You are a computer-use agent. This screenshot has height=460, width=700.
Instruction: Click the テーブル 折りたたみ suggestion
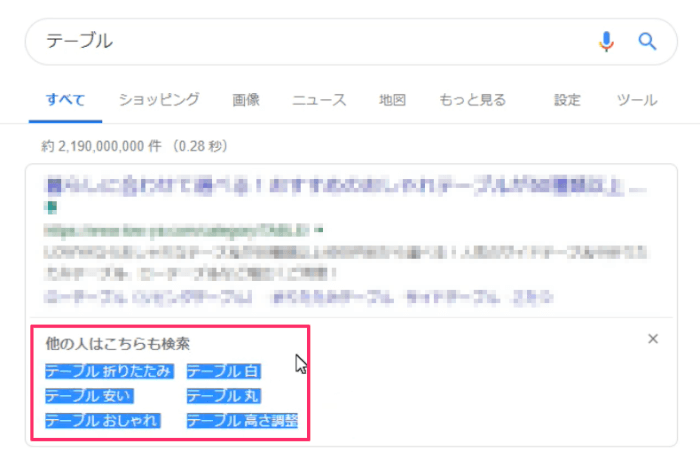109,371
